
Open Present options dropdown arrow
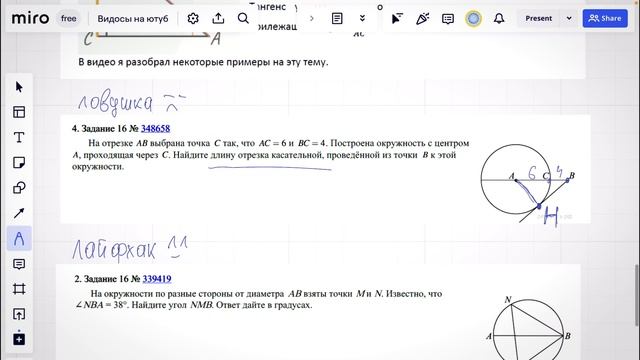coord(569,18)
